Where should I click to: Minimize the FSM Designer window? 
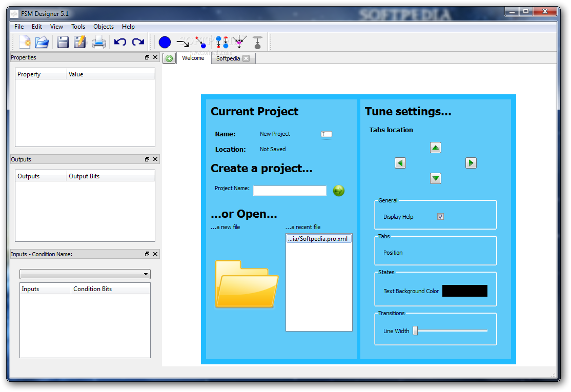[512, 12]
